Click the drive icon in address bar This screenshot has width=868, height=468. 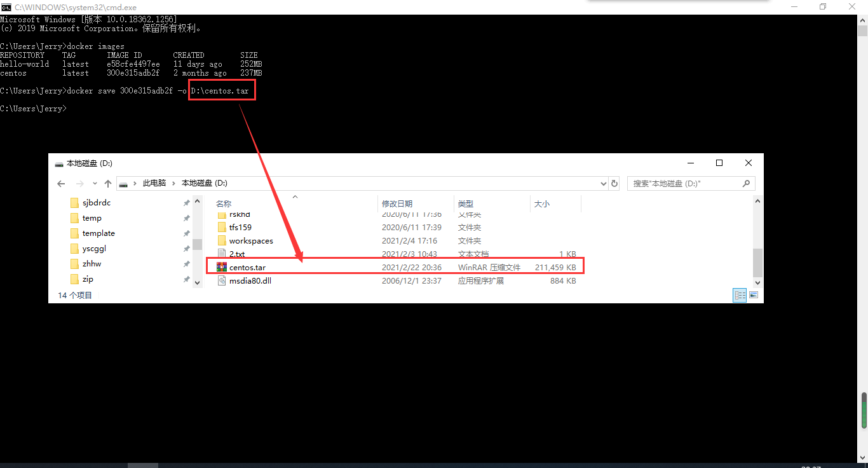pyautogui.click(x=125, y=183)
